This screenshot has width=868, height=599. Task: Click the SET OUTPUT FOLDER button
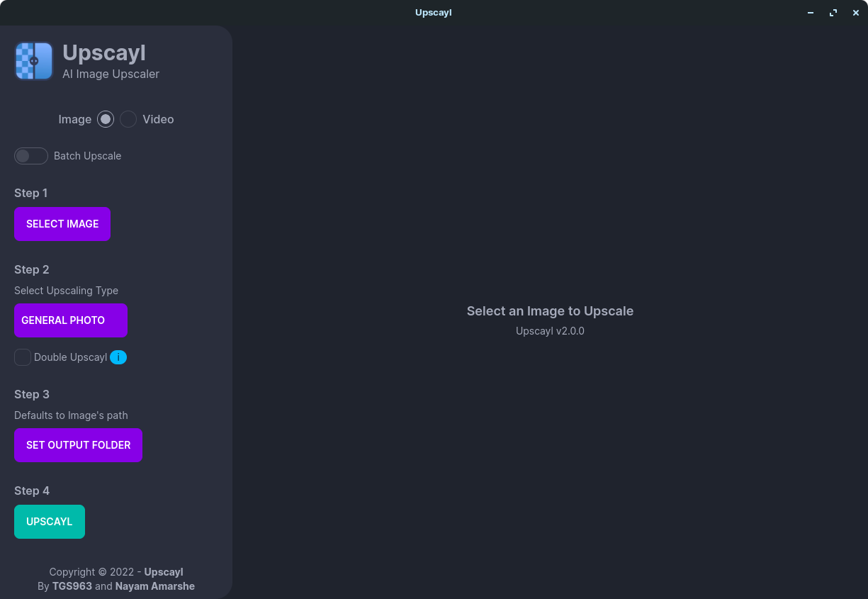pyautogui.click(x=78, y=445)
